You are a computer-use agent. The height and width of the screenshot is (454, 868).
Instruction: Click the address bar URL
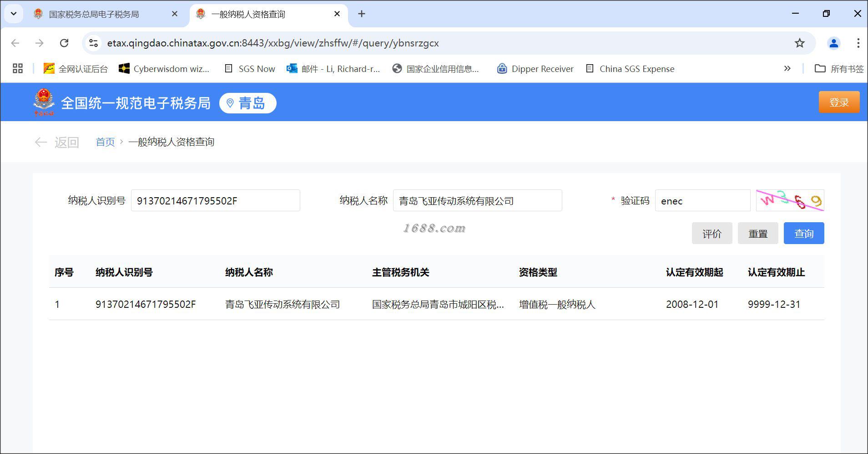click(273, 43)
